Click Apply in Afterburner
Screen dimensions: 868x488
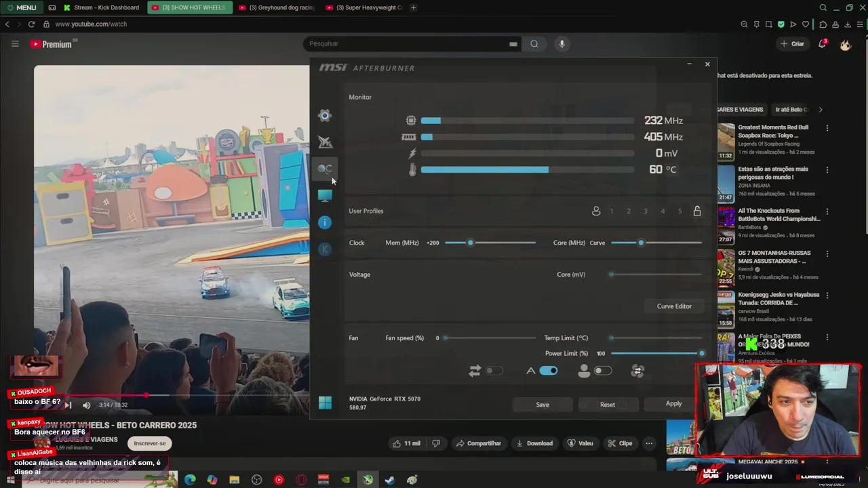pyautogui.click(x=673, y=403)
